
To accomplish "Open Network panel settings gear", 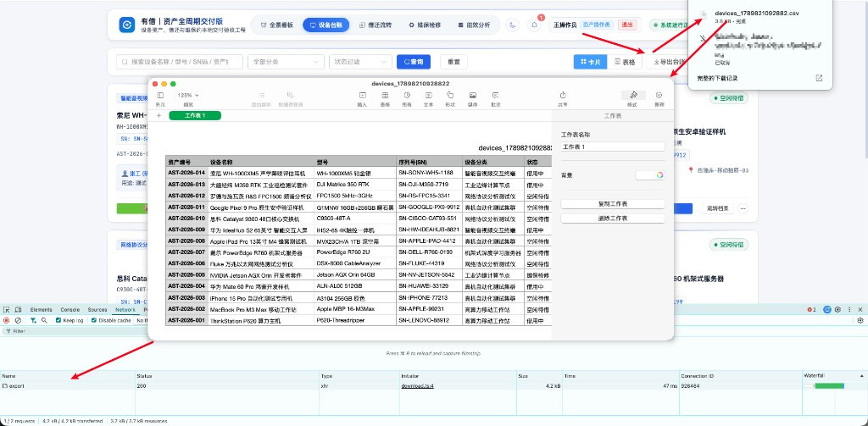I will point(860,320).
